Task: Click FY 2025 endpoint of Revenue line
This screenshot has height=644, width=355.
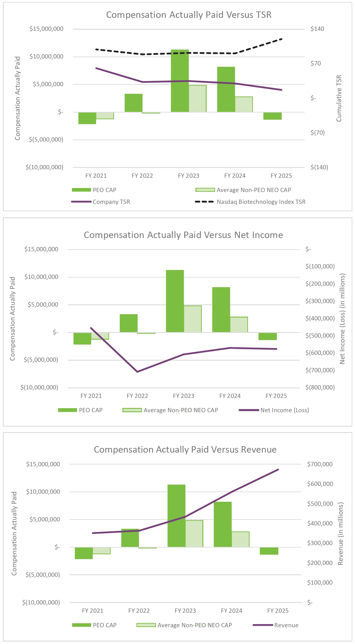Action: coord(278,470)
